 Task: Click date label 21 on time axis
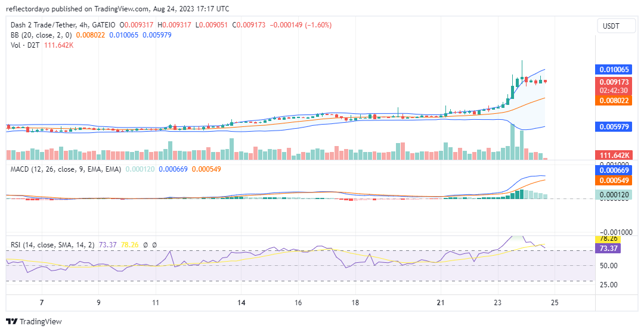pyautogui.click(x=441, y=303)
